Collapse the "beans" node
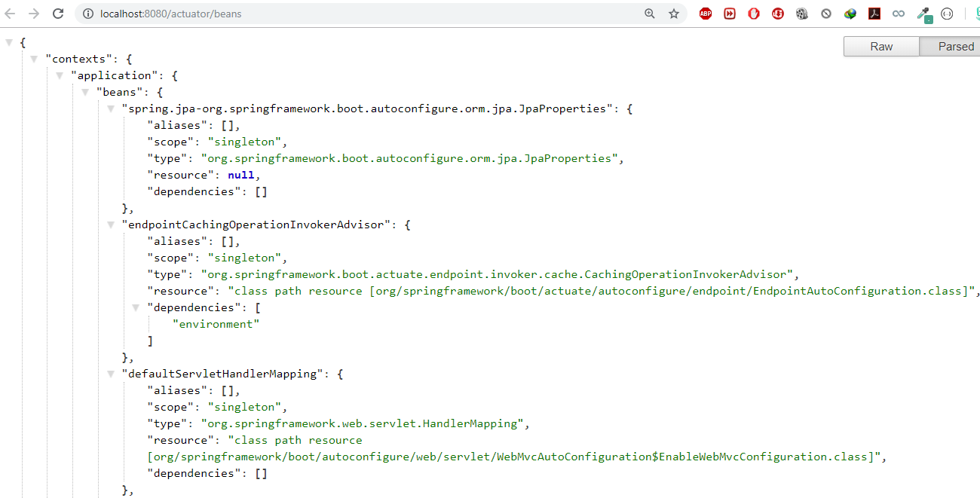The height and width of the screenshot is (498, 980). point(85,92)
